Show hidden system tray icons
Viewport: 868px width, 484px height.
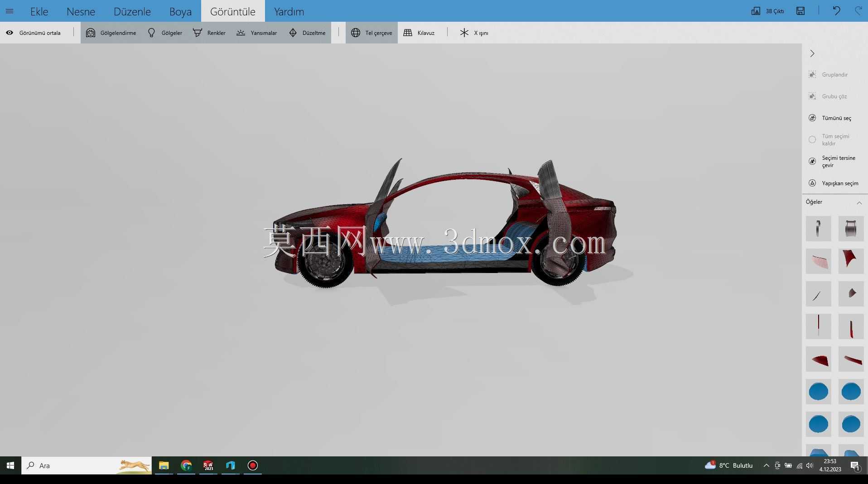pyautogui.click(x=766, y=465)
